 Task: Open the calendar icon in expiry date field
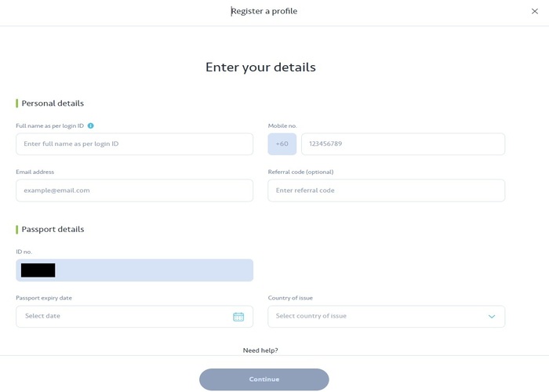[x=238, y=317]
